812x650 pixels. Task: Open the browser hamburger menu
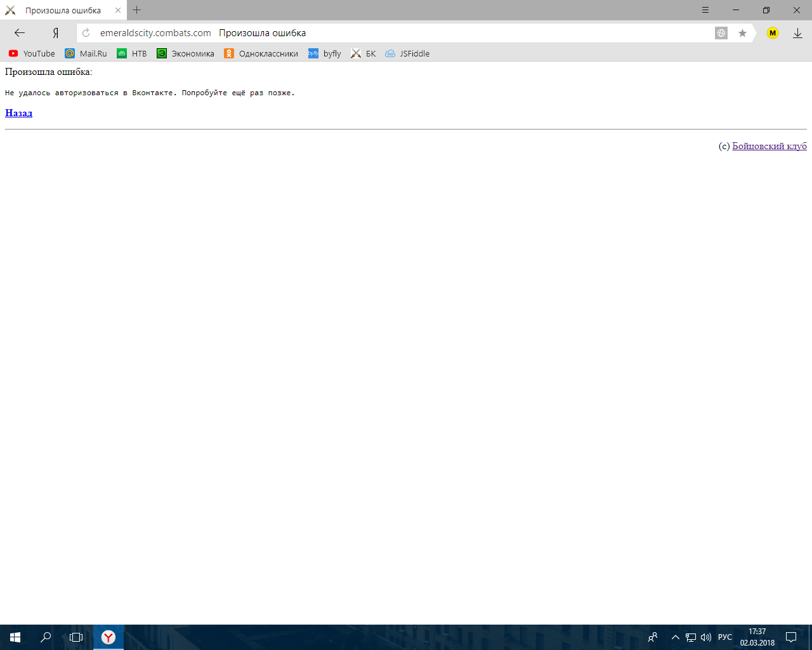(x=705, y=10)
